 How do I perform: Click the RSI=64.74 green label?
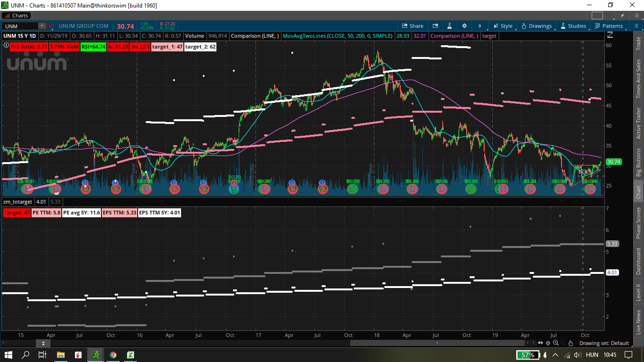[94, 47]
